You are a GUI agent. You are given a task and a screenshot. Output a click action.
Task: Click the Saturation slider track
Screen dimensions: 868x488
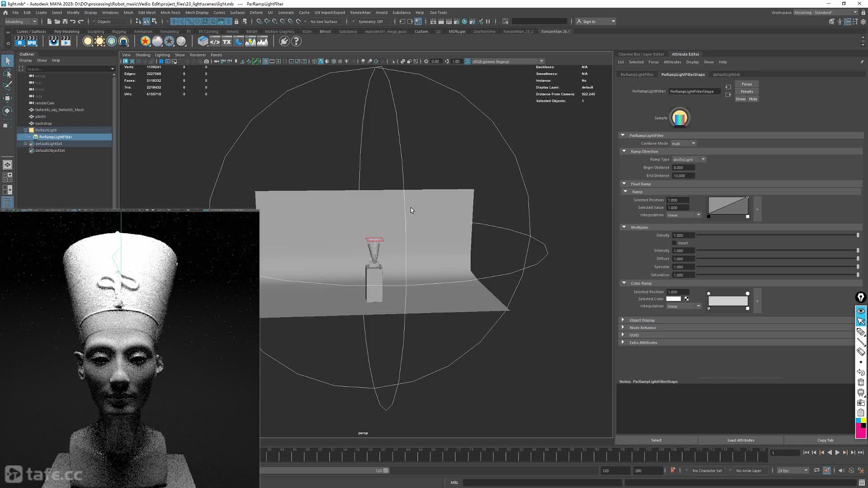click(x=778, y=275)
